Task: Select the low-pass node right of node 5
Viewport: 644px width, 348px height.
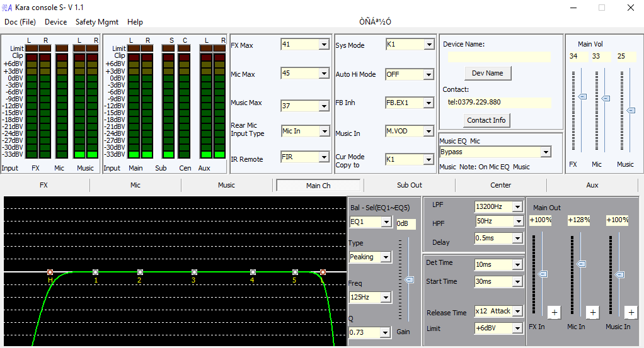Action: tap(323, 272)
